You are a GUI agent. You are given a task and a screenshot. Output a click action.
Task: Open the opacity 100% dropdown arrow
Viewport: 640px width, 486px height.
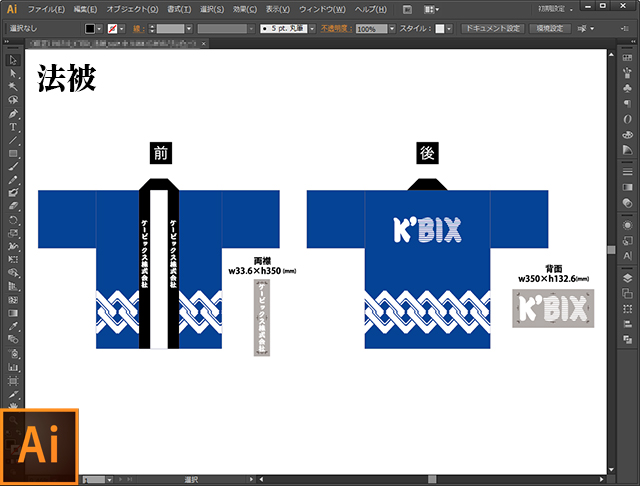coord(392,29)
